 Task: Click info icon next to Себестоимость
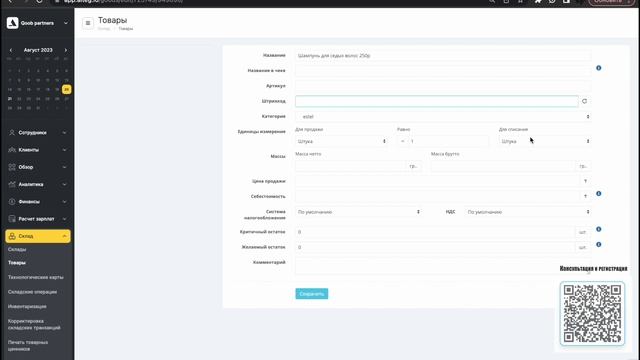[x=599, y=194]
